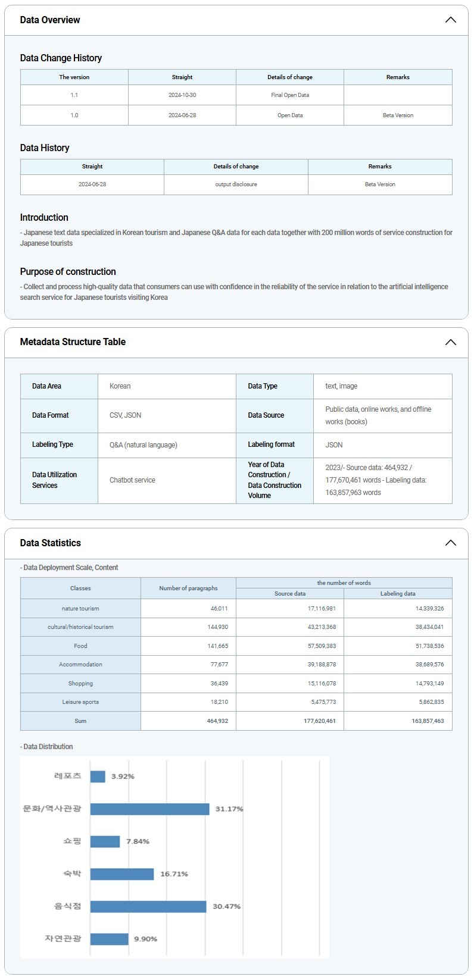Click the output disclosure cell in Data History
474x980 pixels.
tap(236, 184)
